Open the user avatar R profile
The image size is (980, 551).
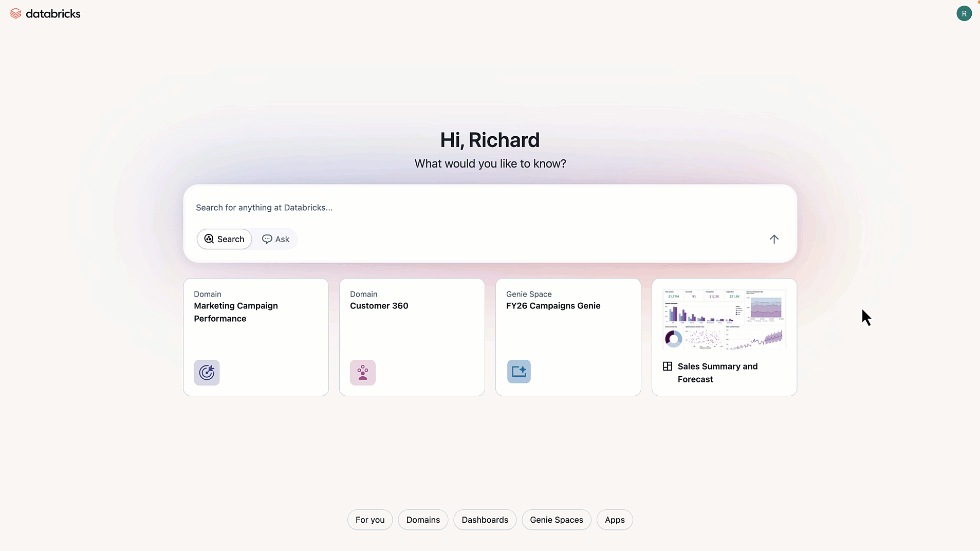964,13
